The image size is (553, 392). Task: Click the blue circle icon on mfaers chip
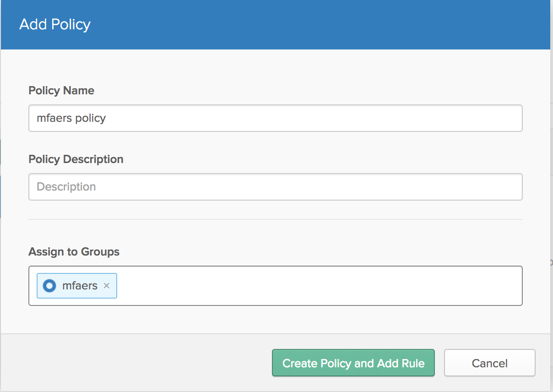pyautogui.click(x=49, y=286)
